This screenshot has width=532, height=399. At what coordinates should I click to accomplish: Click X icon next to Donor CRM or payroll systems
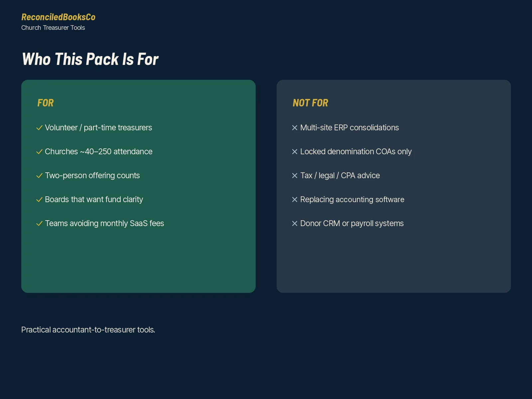coord(295,223)
